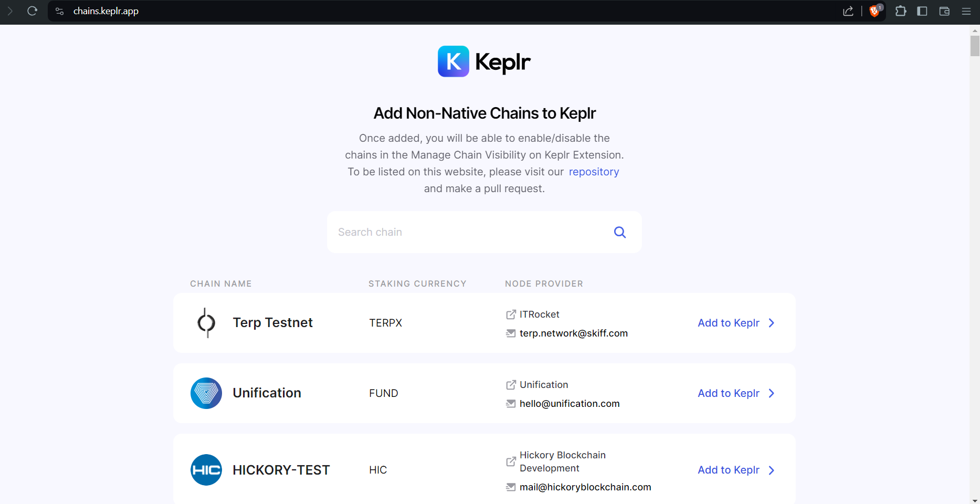Click the Unification chain logo

pos(206,393)
